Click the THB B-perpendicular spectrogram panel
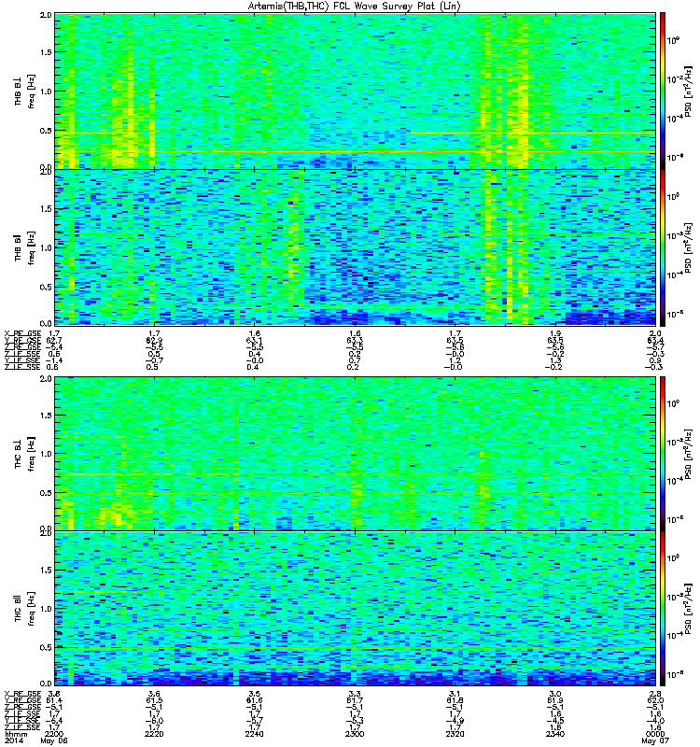Viewport: 700px width, 747px height. pos(356,91)
